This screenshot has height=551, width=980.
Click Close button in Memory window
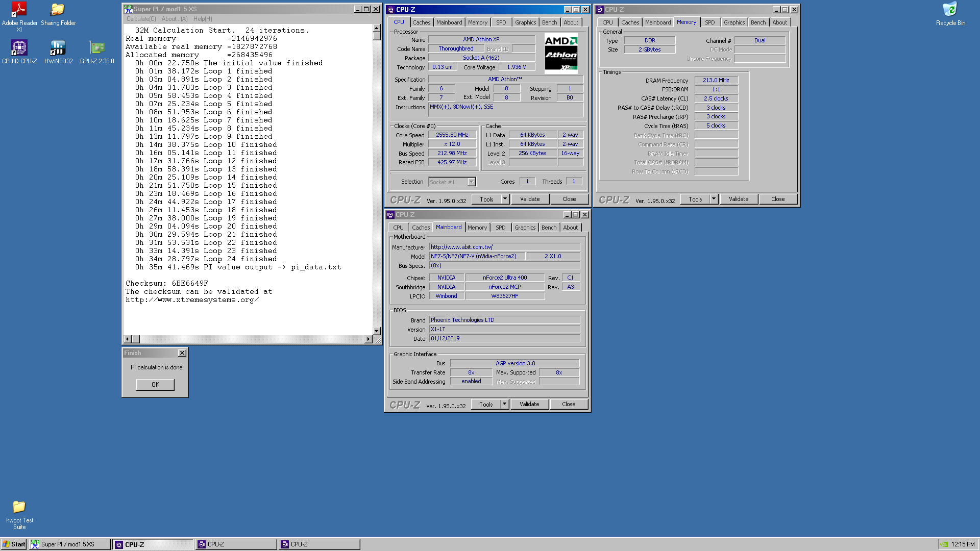pos(778,199)
